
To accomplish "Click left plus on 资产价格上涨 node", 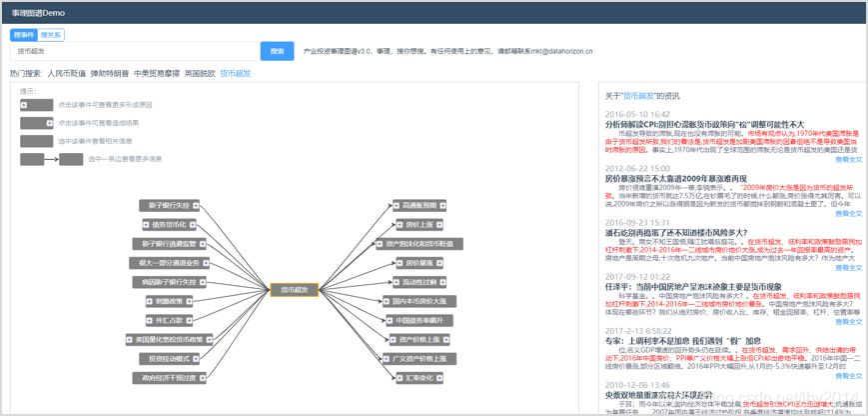I will click(394, 340).
